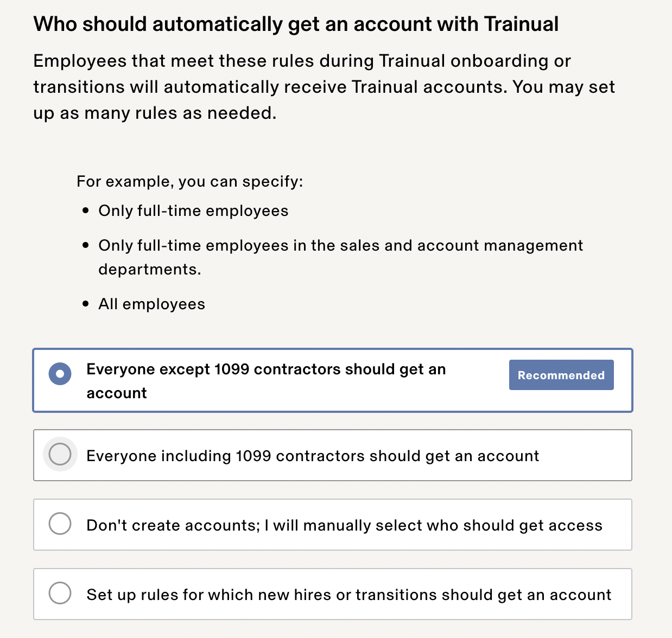The width and height of the screenshot is (672, 638).
Task: Select the Everyone except 1099 contractors radio button
Action: pos(60,374)
